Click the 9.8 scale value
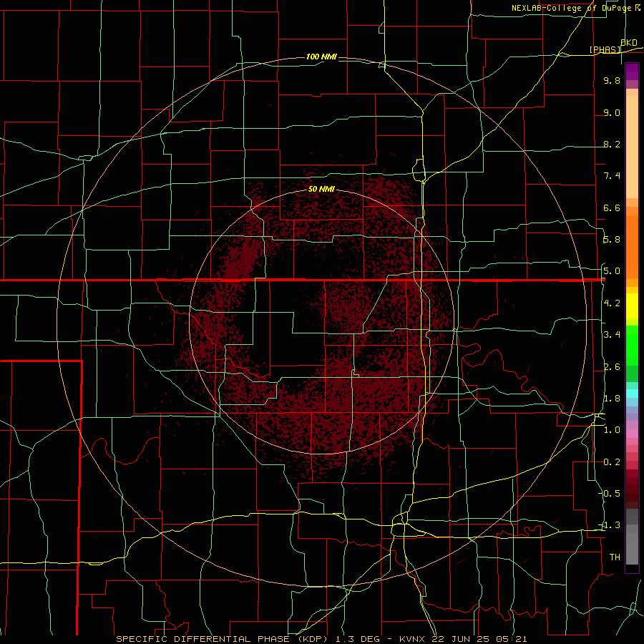 coord(612,80)
